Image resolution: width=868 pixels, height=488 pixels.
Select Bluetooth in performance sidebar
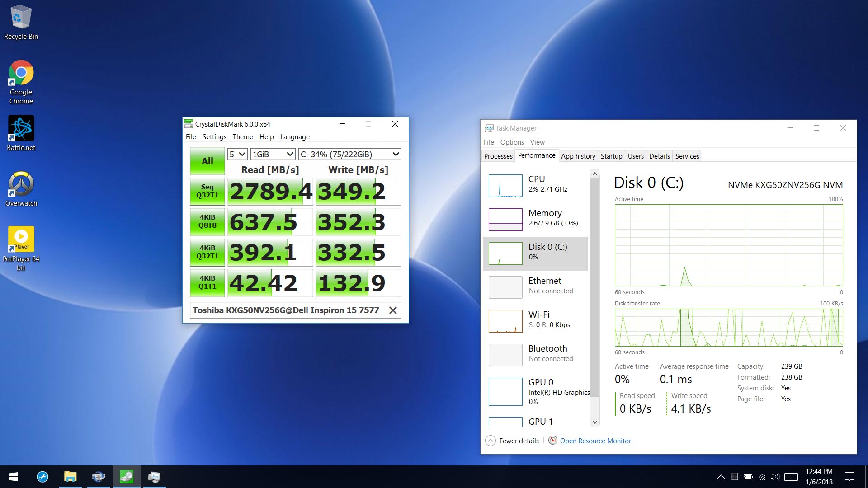pyautogui.click(x=536, y=355)
